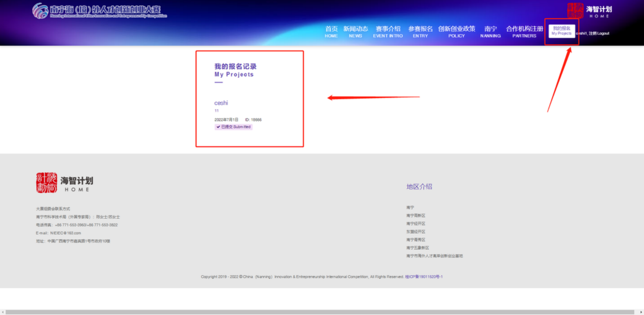Open the 海智计划 HOME logo in header
Viewport: 644px width, 315px height.
(589, 11)
